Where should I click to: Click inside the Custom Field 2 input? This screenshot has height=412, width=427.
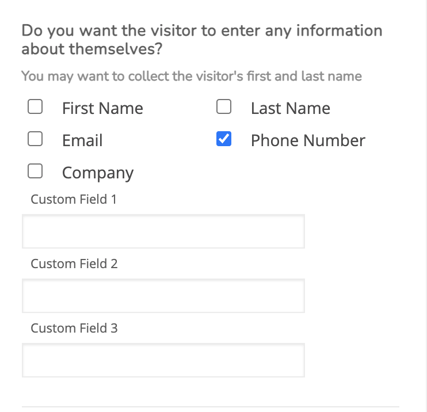click(x=163, y=296)
